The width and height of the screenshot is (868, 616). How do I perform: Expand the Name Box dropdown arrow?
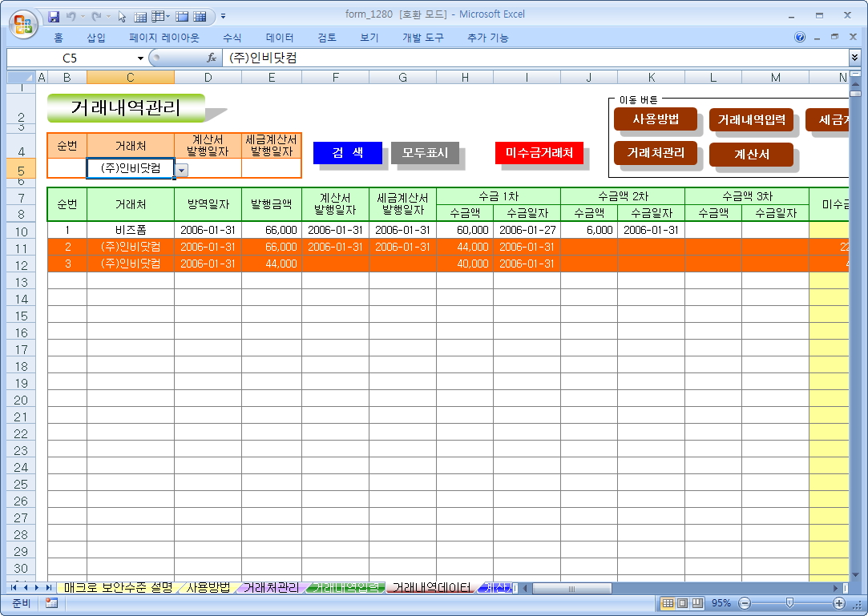point(140,58)
